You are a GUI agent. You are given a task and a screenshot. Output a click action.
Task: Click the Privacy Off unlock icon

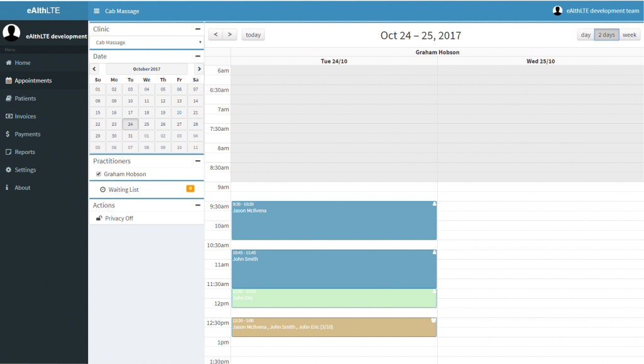coord(99,218)
